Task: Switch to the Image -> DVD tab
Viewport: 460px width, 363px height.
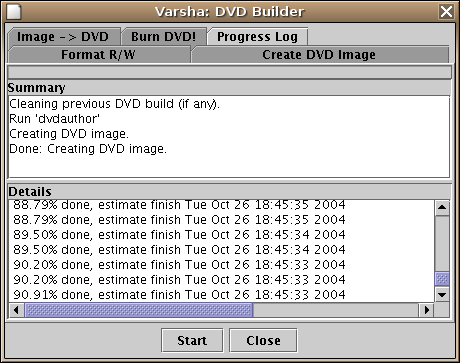Action: tap(63, 37)
